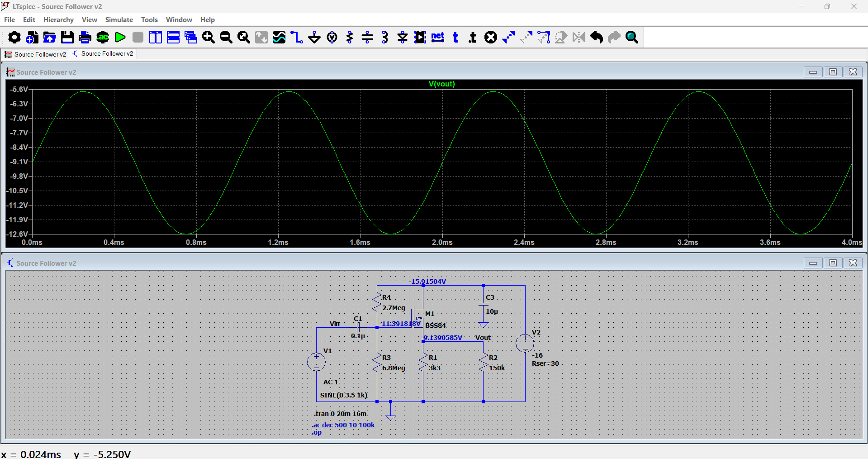Open the View menu
Viewport: 868px width, 459px height.
pos(90,20)
